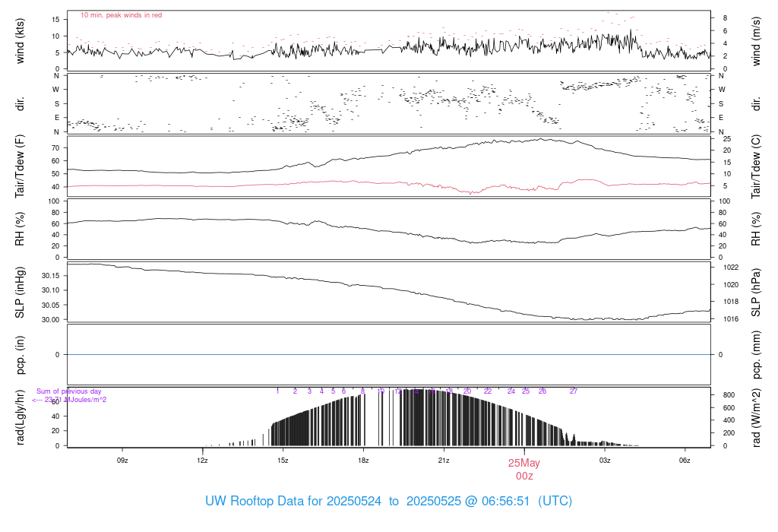
Task: Click the '12z' time axis label
Action: coord(202,461)
